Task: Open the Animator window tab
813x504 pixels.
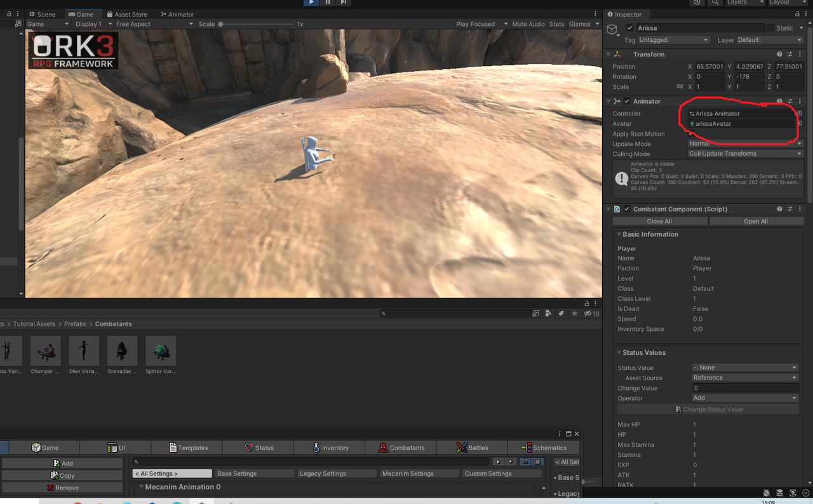Action: [177, 14]
